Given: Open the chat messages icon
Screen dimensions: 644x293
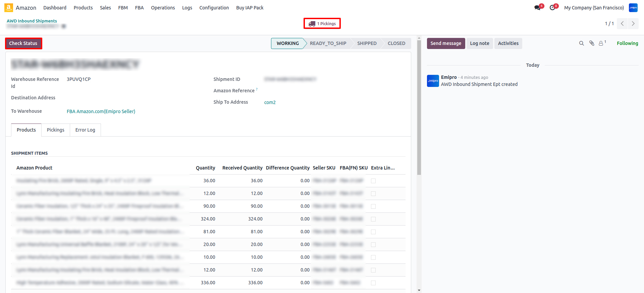Looking at the screenshot, I should coord(538,8).
